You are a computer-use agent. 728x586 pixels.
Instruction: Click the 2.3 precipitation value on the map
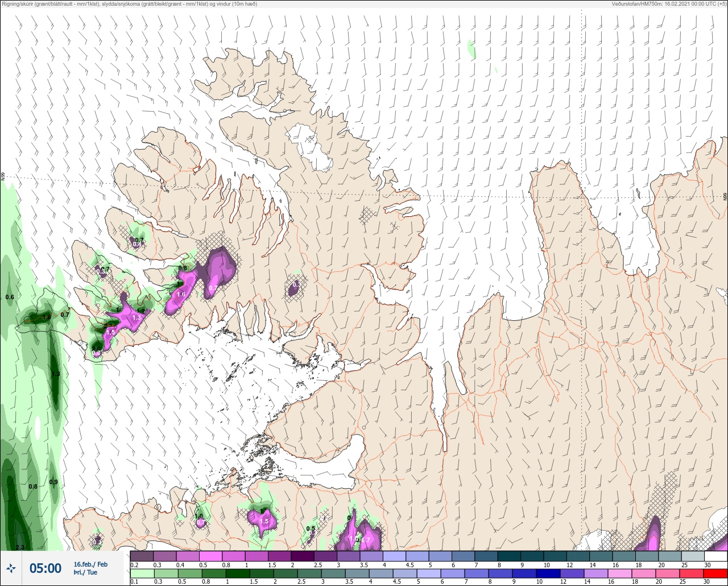[x=20, y=547]
